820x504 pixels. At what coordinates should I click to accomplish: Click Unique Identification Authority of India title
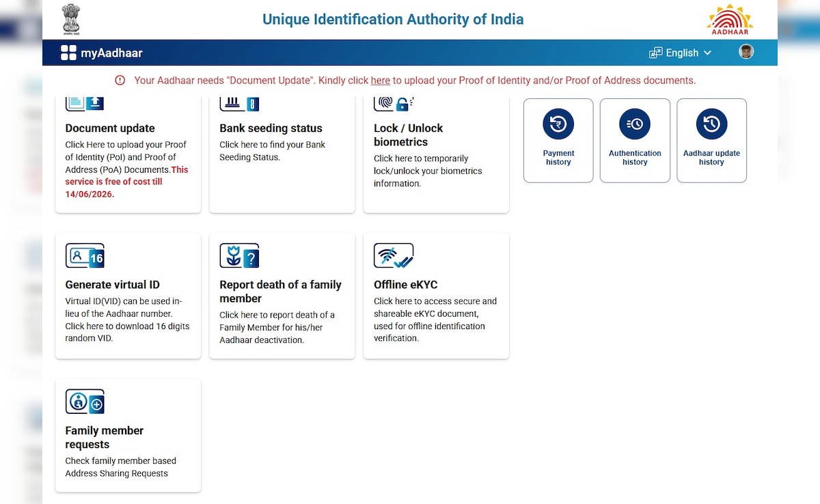click(393, 19)
